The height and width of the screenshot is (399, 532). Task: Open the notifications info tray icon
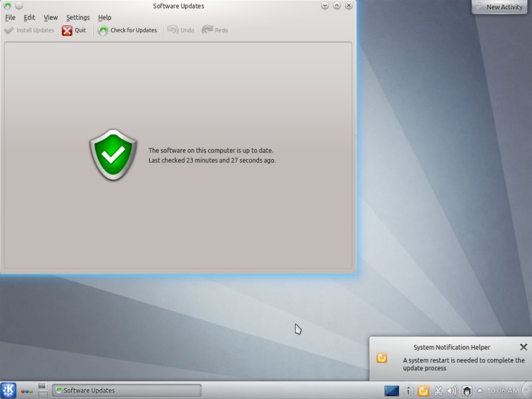[408, 391]
